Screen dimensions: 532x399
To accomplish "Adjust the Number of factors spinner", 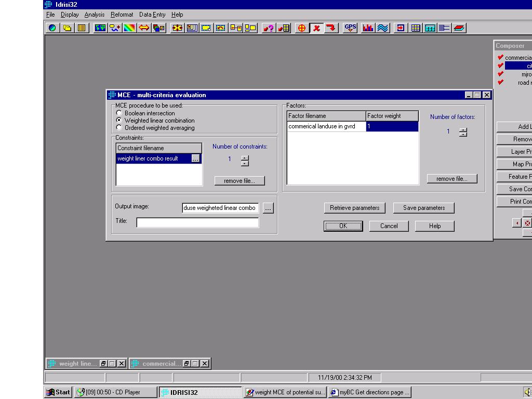I will point(463,132).
